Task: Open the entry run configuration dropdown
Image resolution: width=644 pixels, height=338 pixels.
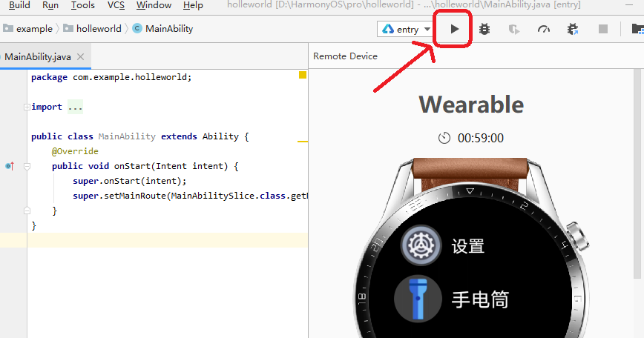Action: point(406,29)
